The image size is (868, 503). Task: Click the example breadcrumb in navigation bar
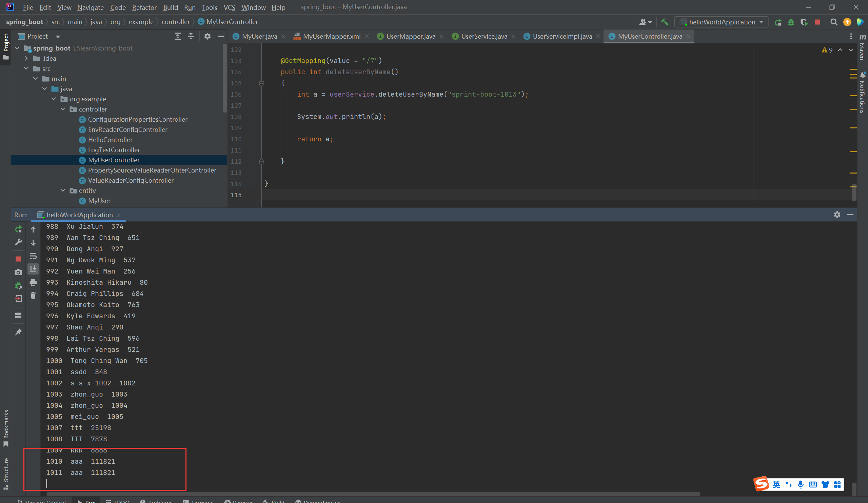pyautogui.click(x=141, y=22)
